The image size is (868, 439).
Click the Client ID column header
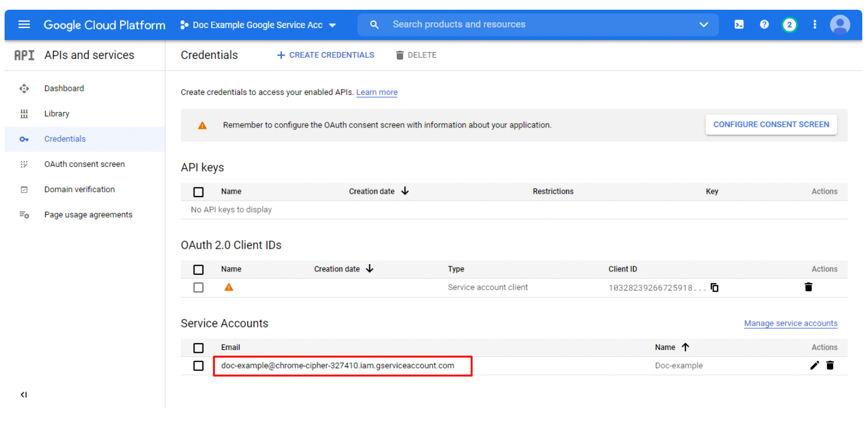click(623, 269)
